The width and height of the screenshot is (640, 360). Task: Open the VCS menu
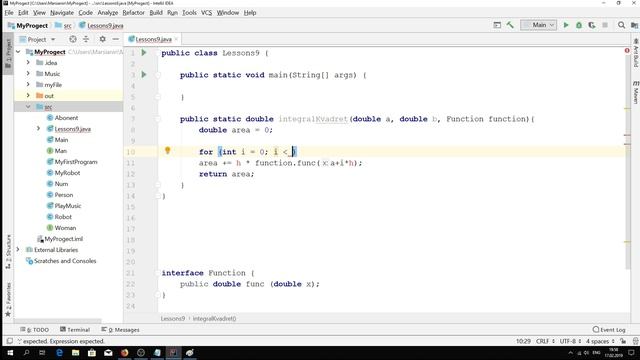207,13
